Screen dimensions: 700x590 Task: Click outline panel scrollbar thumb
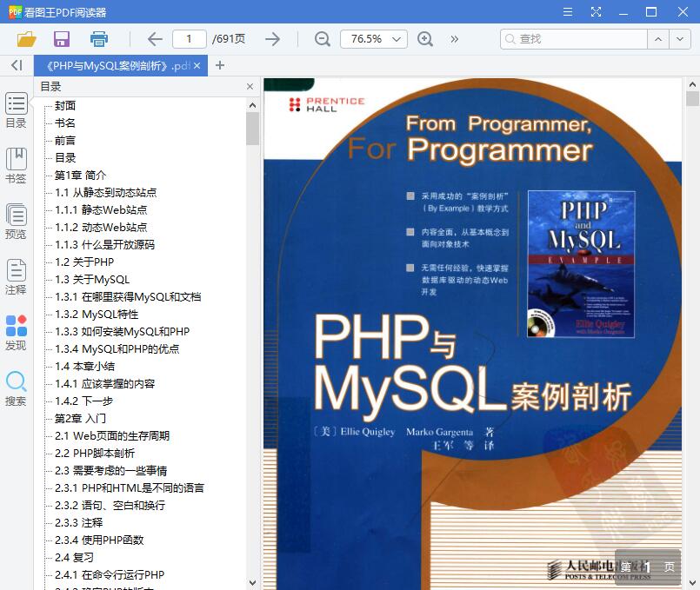252,129
